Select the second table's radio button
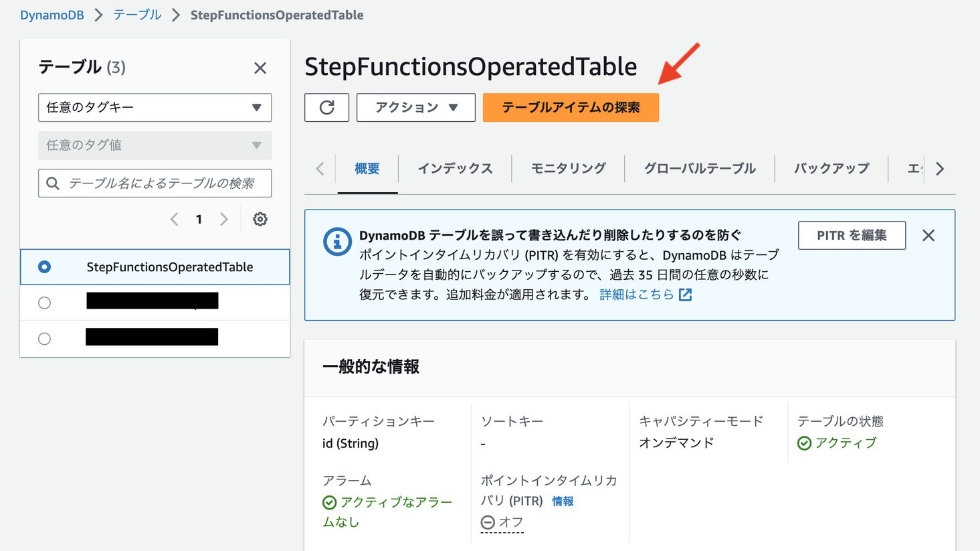The width and height of the screenshot is (980, 551). tap(44, 303)
